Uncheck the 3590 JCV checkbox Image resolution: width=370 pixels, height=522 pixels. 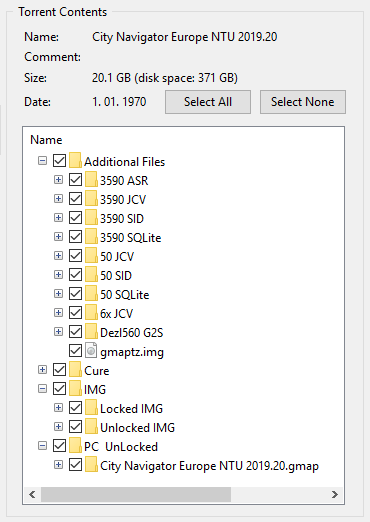pos(76,199)
